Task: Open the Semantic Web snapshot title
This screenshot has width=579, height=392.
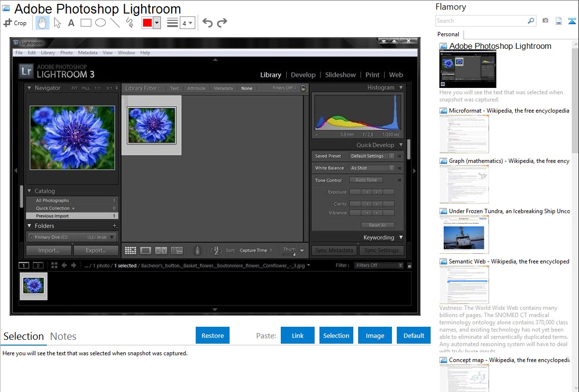Action: [x=509, y=261]
